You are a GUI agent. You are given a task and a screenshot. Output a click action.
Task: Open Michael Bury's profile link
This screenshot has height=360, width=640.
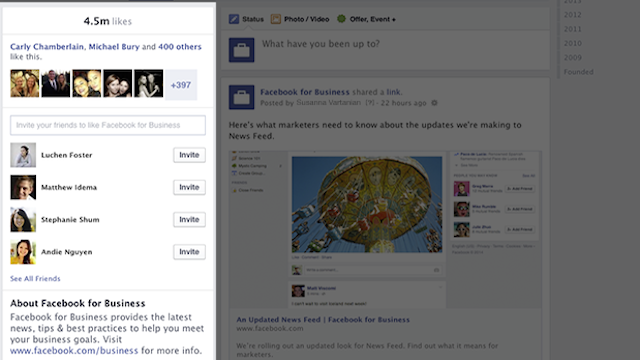tap(114, 47)
